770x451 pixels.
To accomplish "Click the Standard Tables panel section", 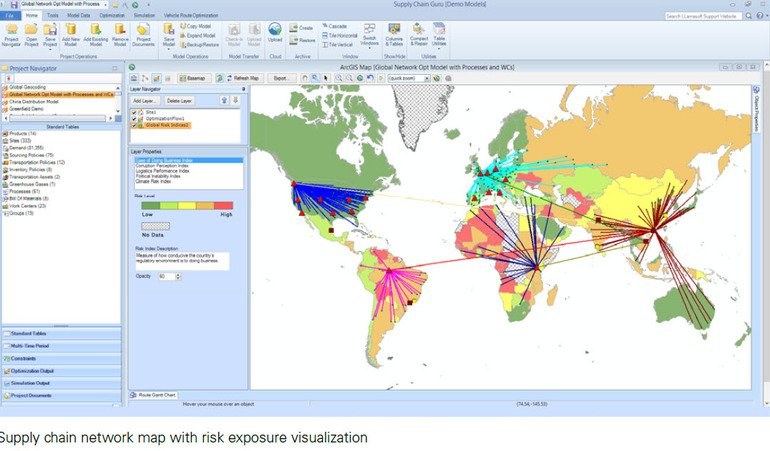I will 61,334.
